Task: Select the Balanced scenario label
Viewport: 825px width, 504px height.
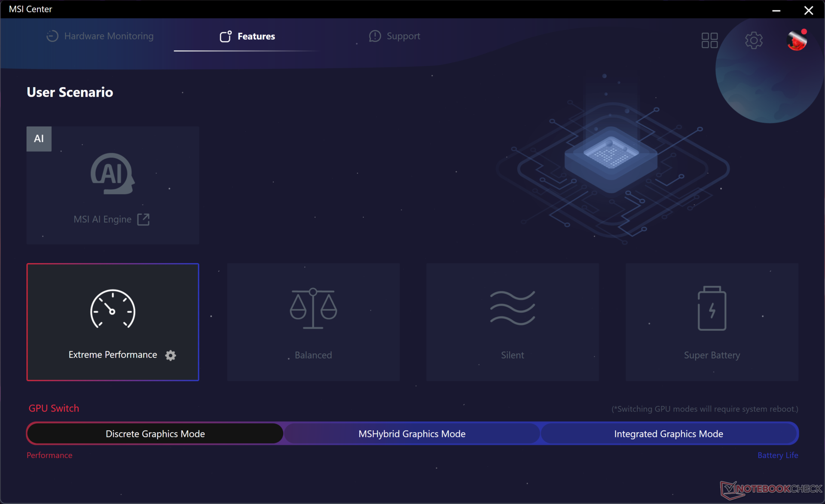Action: (x=313, y=355)
